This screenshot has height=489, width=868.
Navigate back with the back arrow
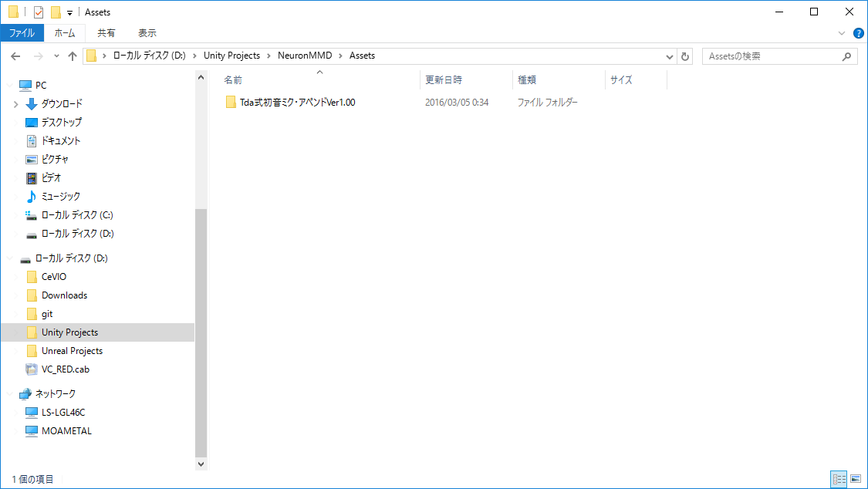click(x=15, y=56)
